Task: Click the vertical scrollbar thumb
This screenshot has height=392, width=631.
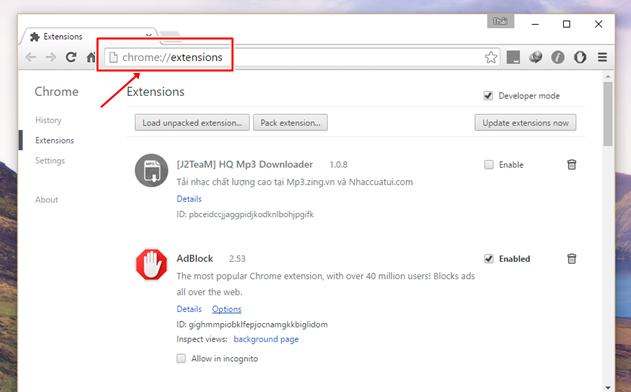Action: tap(608, 114)
